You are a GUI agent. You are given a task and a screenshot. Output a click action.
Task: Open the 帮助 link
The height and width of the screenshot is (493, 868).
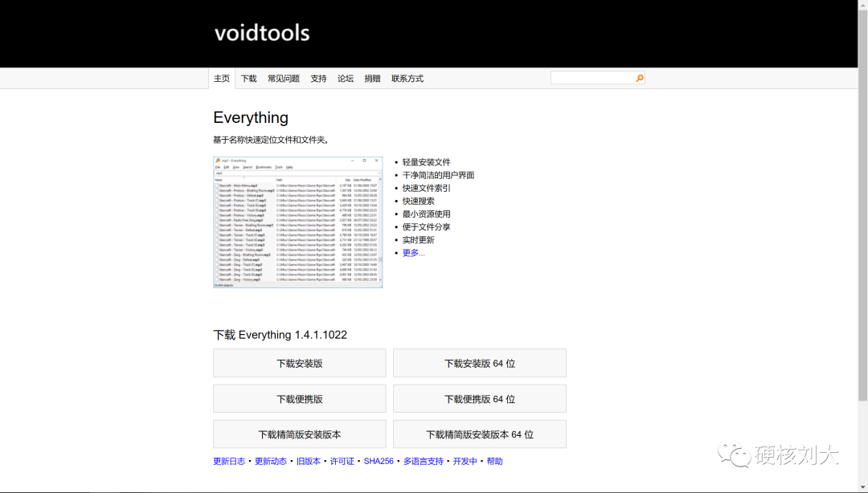tap(495, 461)
